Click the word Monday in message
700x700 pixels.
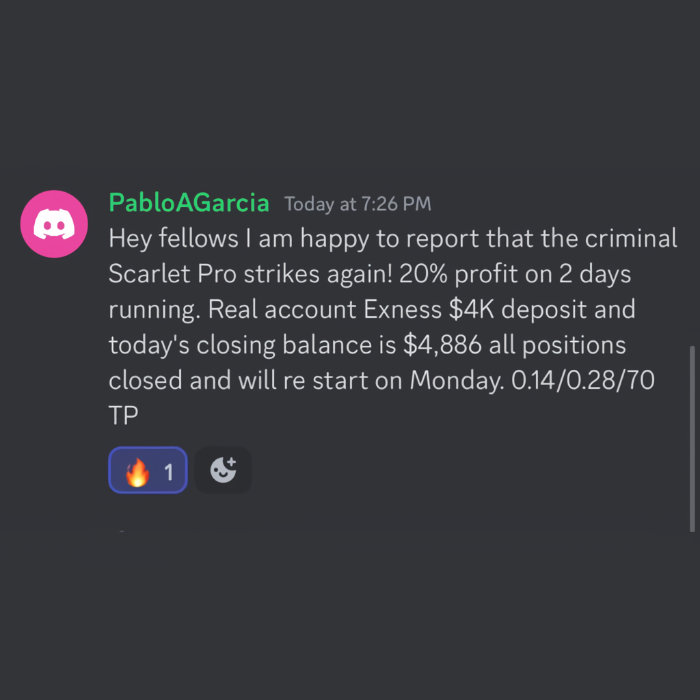(457, 381)
